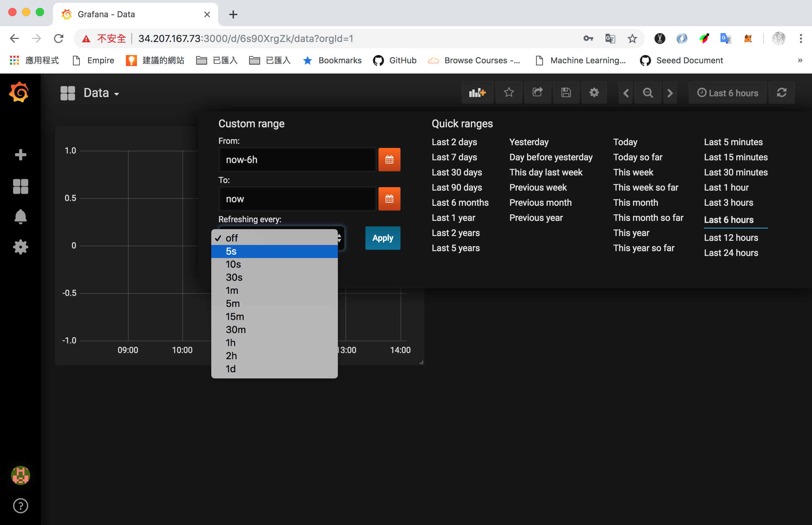812x525 pixels.
Task: Choose Last 30 days quick range
Action: pos(457,172)
